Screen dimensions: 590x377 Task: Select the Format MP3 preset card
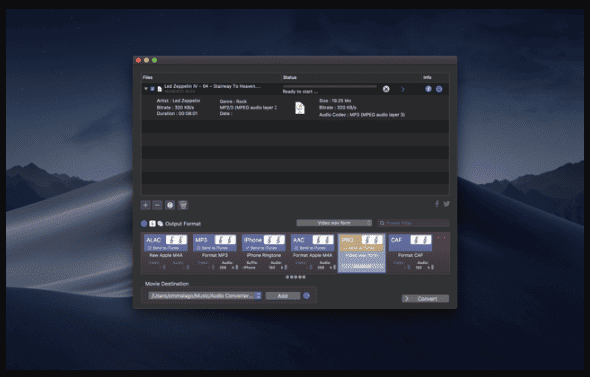point(214,253)
